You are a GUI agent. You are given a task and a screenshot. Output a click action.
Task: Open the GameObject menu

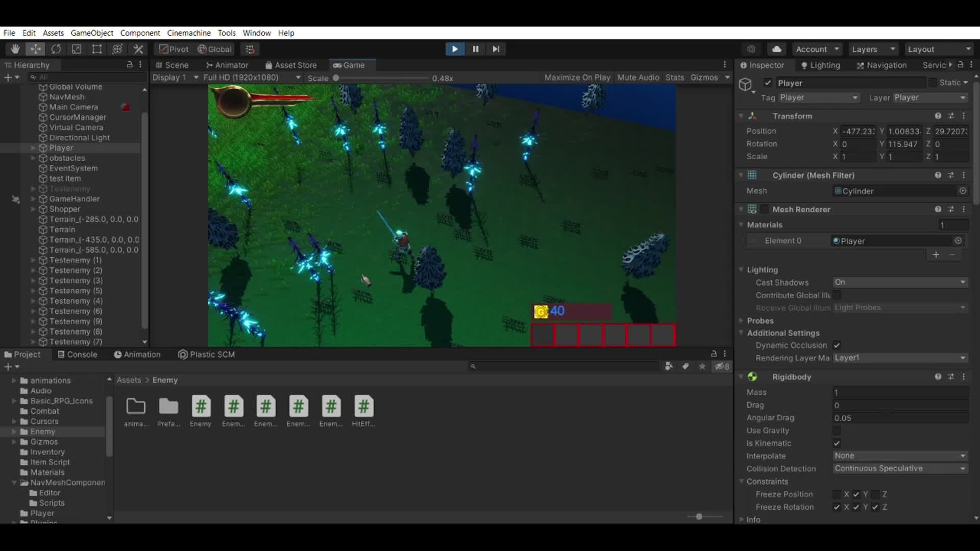click(92, 33)
